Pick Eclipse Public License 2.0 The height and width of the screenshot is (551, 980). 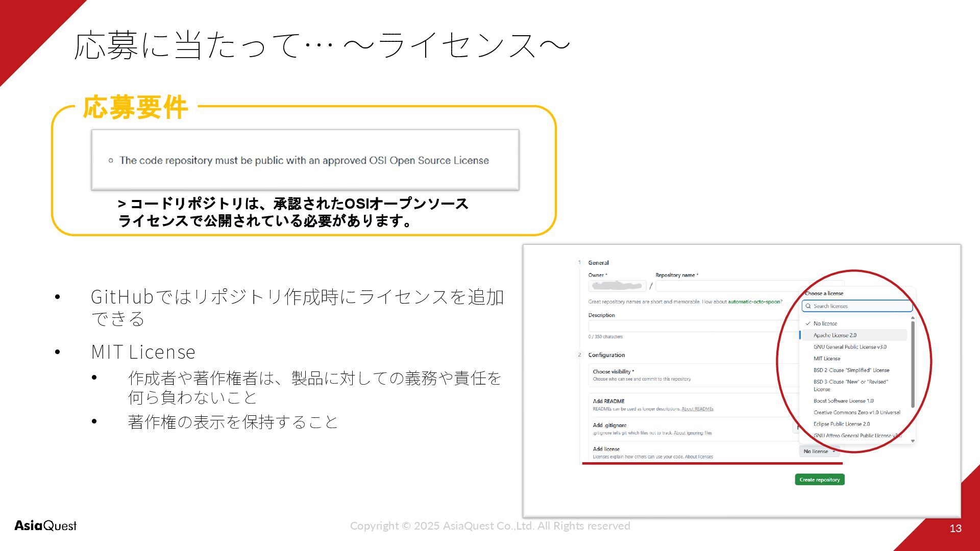(x=841, y=424)
